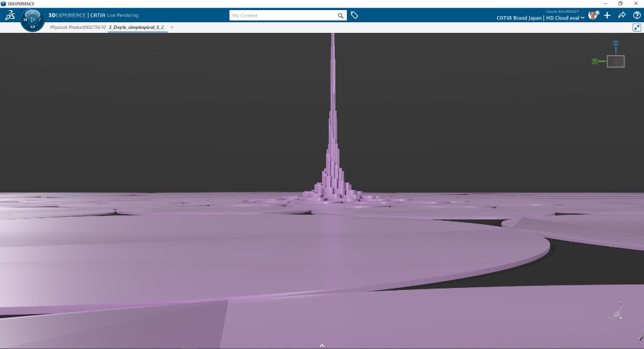Select the east quadrant of the compass
This screenshot has height=349, width=644.
coord(40,19)
